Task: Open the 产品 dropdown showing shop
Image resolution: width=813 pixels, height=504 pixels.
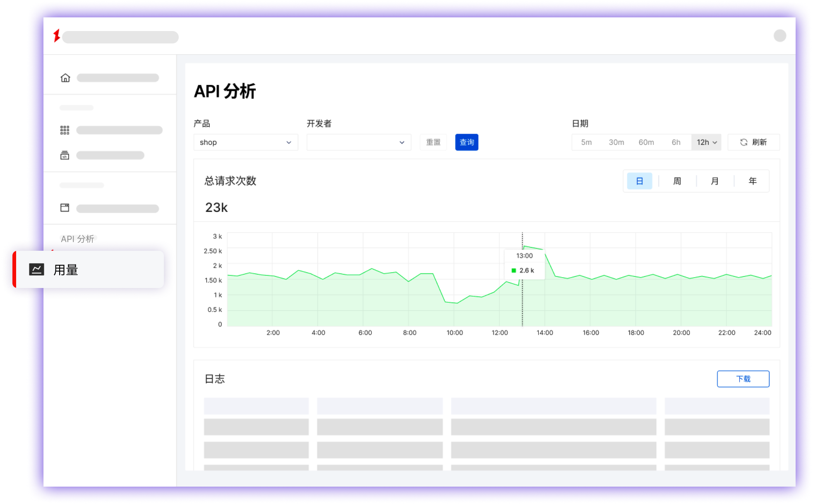Action: coord(246,142)
